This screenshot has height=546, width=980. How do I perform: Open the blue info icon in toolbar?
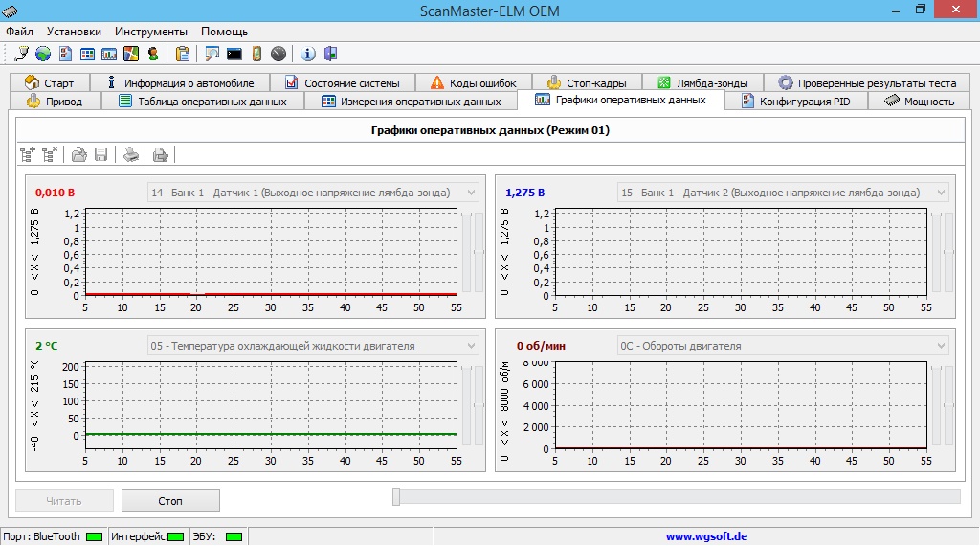[308, 54]
